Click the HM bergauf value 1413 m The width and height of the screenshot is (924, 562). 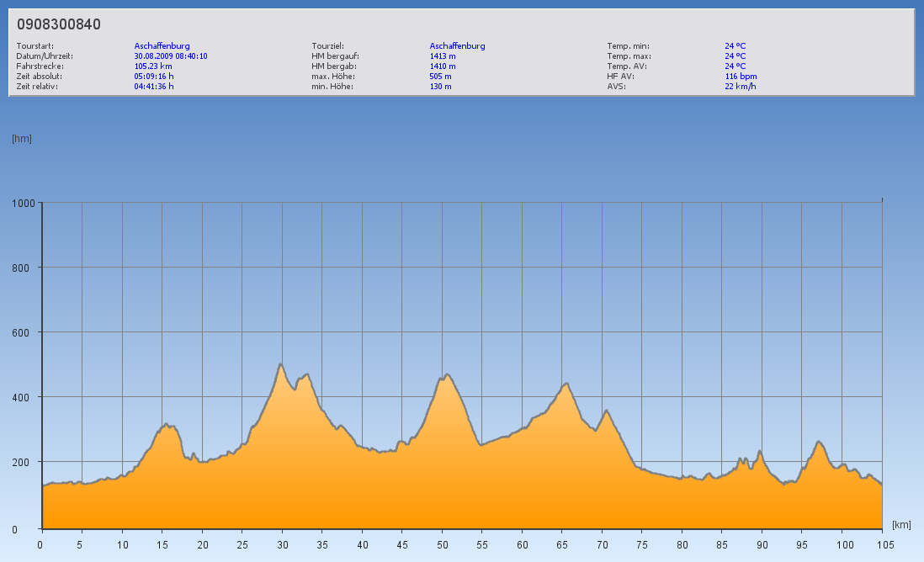pos(443,56)
